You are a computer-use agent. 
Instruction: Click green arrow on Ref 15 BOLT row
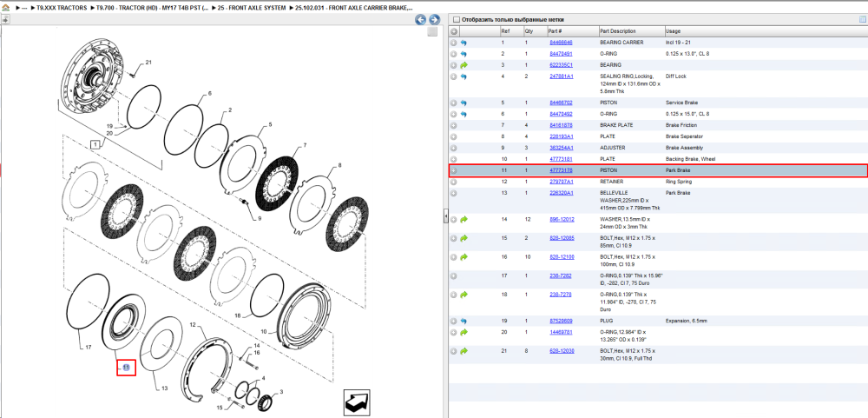(x=464, y=238)
